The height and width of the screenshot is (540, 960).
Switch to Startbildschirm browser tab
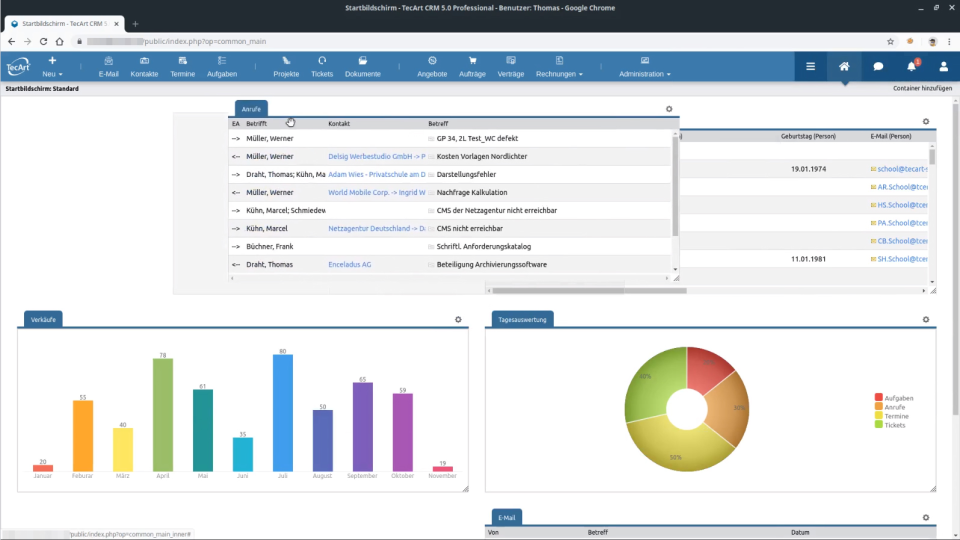point(64,24)
